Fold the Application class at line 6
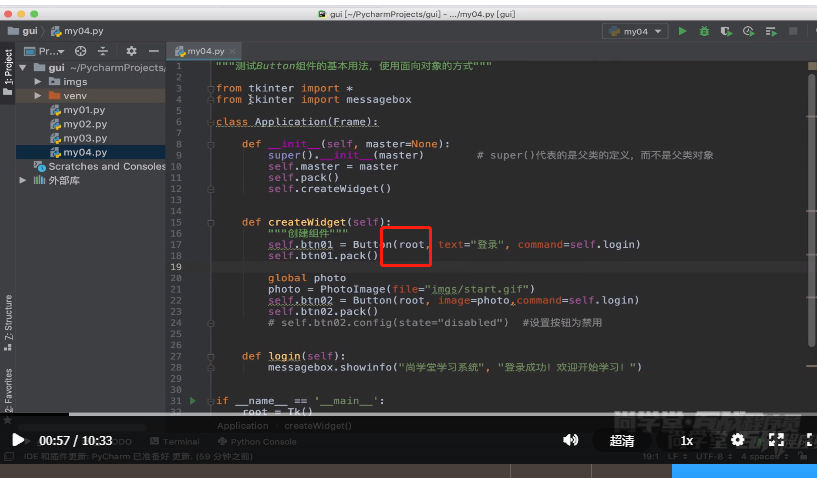 (x=211, y=123)
